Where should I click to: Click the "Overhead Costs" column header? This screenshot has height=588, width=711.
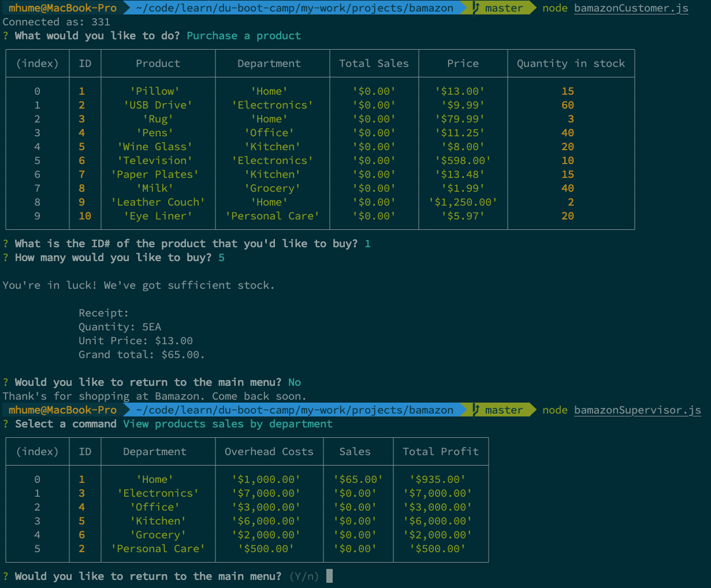click(x=269, y=452)
